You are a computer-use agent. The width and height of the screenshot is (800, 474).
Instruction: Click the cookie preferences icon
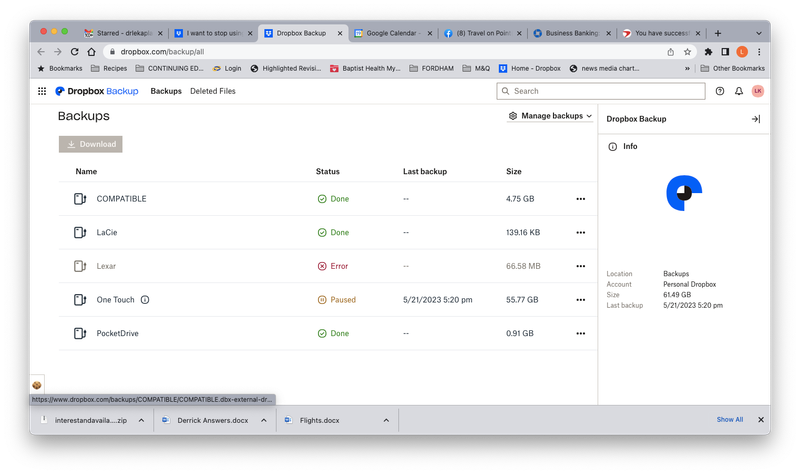tap(37, 385)
